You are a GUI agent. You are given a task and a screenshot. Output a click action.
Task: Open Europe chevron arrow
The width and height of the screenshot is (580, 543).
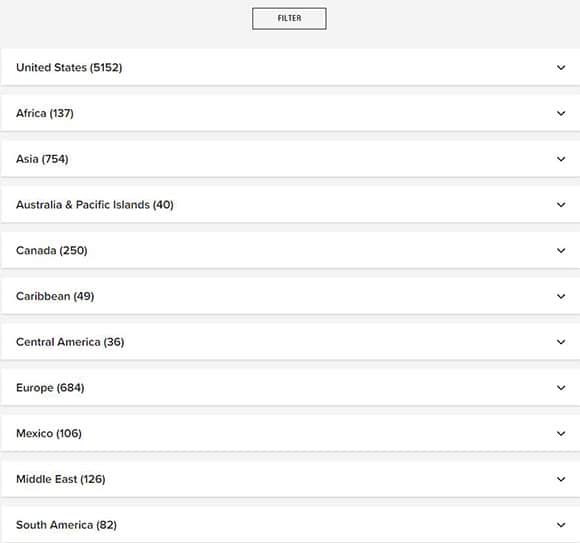tap(561, 388)
